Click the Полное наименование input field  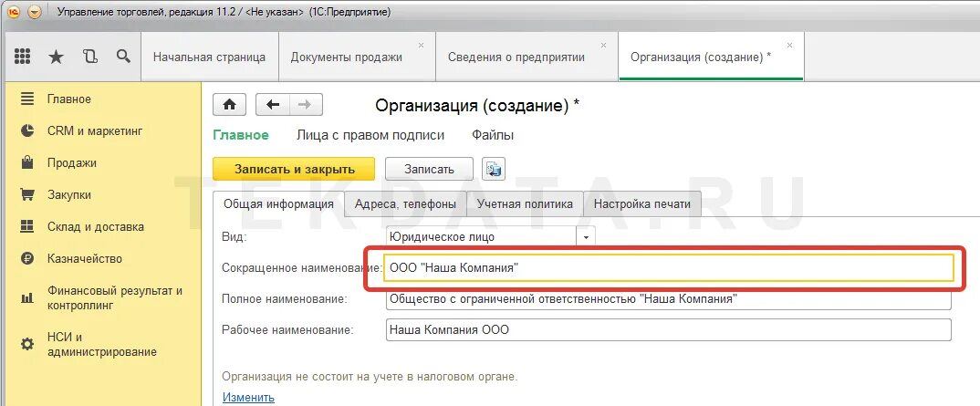pos(669,298)
